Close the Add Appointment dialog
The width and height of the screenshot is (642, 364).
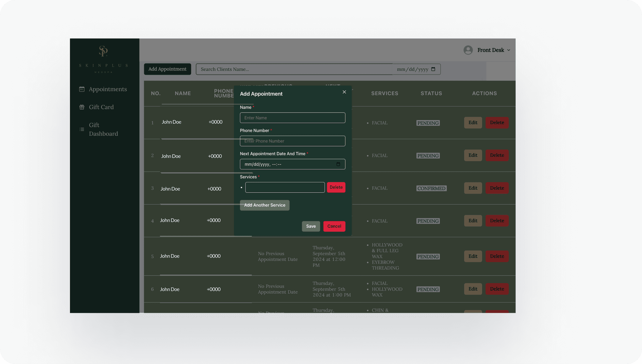[x=344, y=92]
